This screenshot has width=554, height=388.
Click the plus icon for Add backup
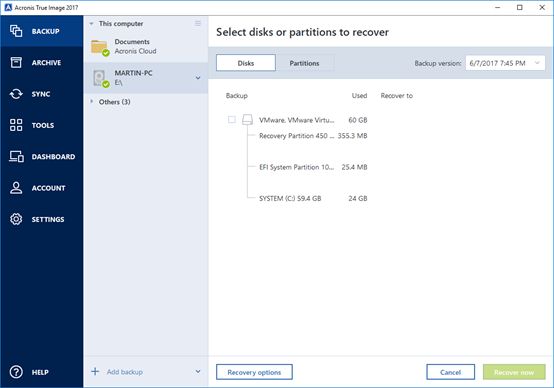95,371
